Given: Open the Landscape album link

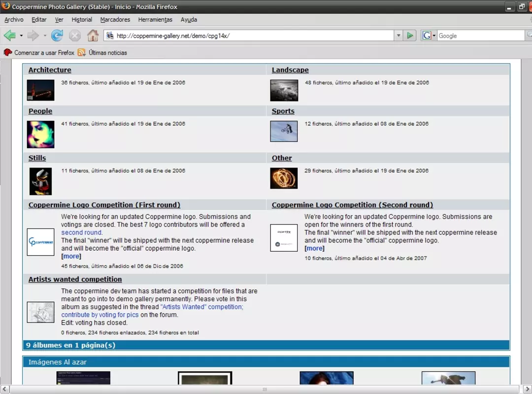Looking at the screenshot, I should point(290,70).
